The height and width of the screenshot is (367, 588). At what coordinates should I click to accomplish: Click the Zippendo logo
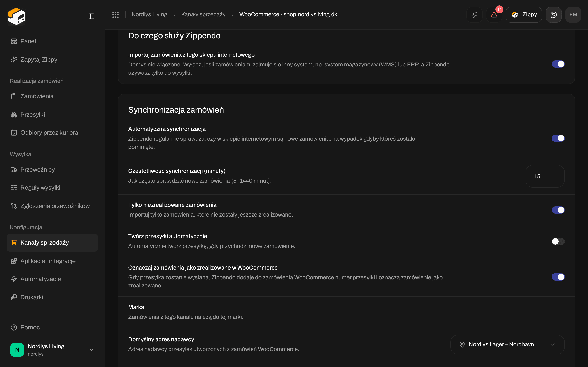16,16
